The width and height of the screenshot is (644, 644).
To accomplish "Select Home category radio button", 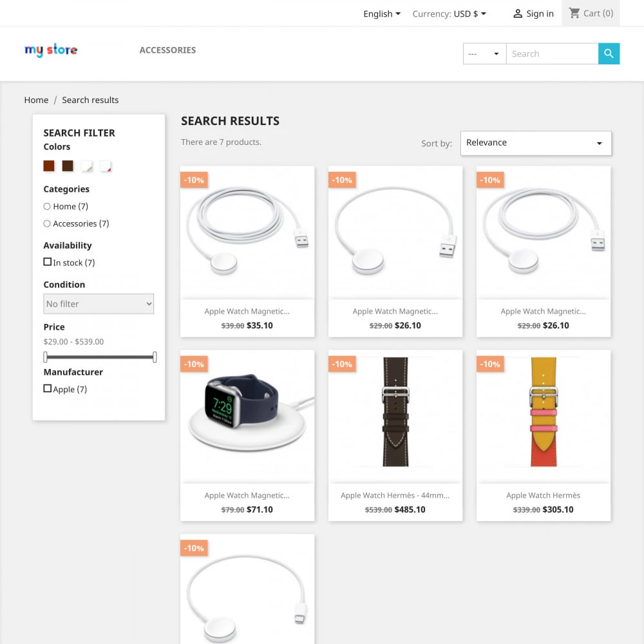I will (47, 206).
